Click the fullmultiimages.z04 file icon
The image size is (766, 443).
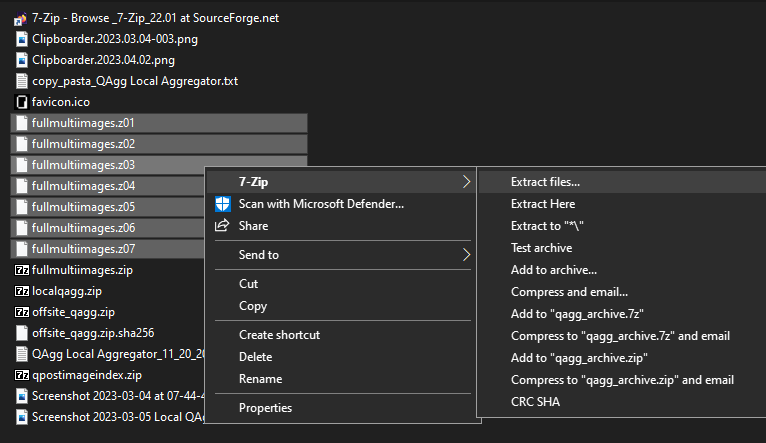click(x=21, y=186)
